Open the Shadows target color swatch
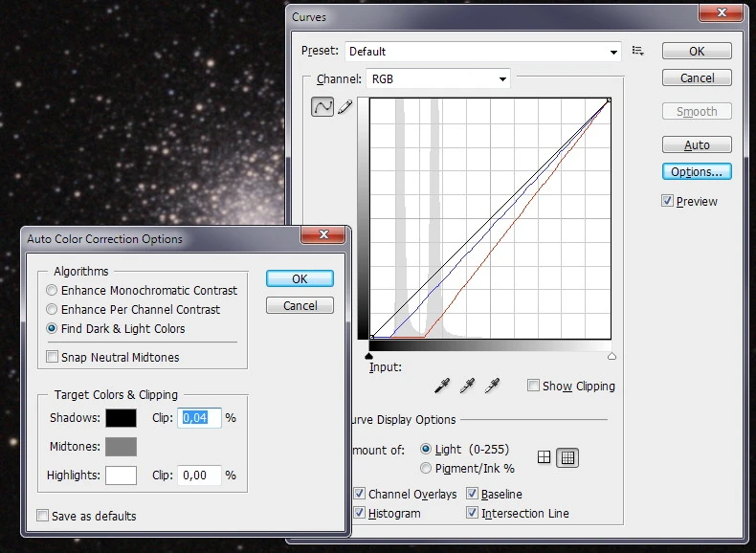This screenshot has height=553, width=756. 121,418
